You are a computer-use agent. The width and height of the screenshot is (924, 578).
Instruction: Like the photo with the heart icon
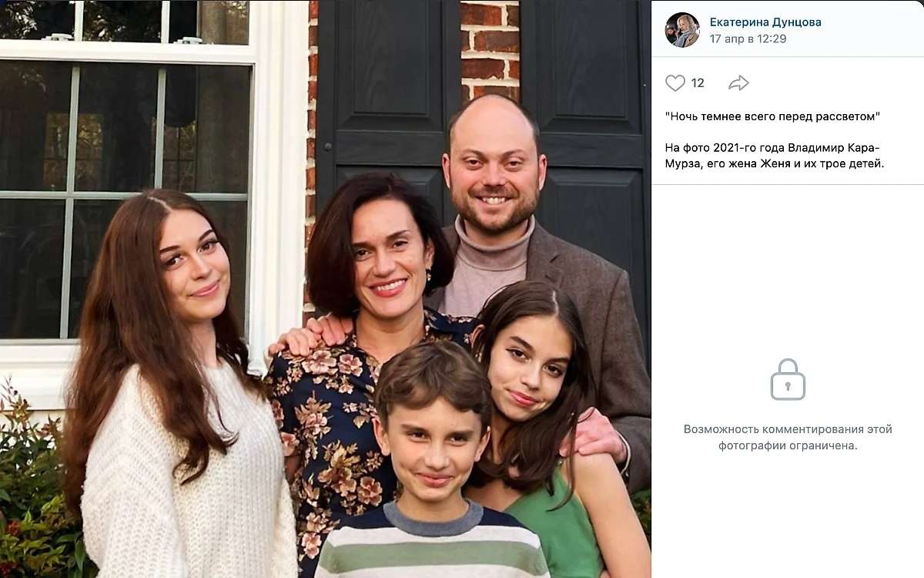pos(675,83)
